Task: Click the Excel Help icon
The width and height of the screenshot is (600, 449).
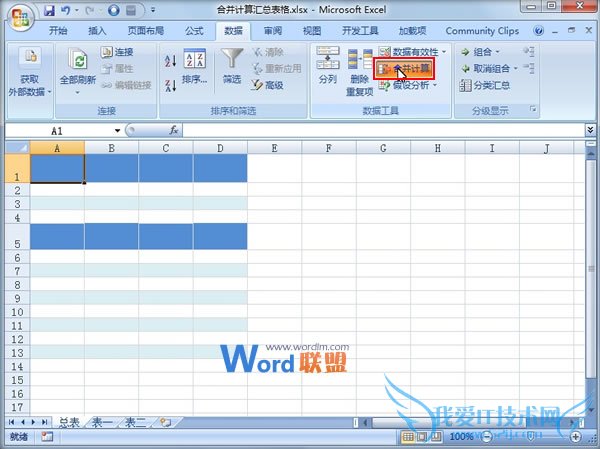Action: point(538,31)
